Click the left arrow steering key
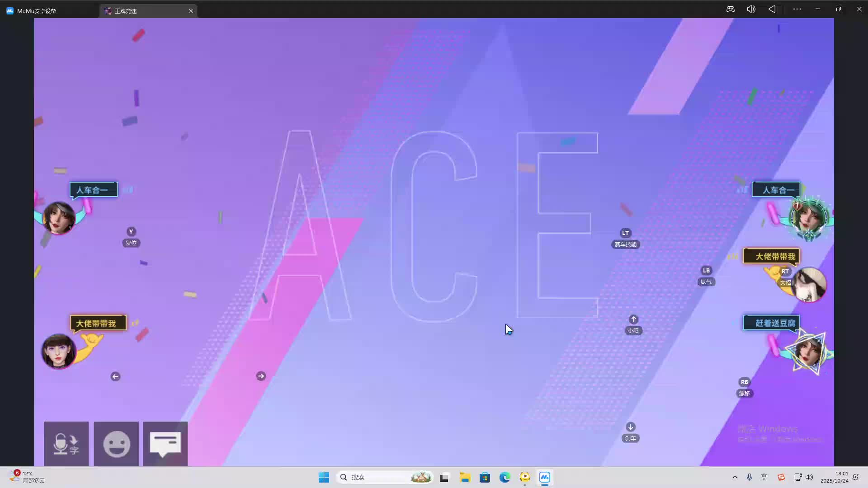Viewport: 868px width, 488px height. (x=115, y=376)
